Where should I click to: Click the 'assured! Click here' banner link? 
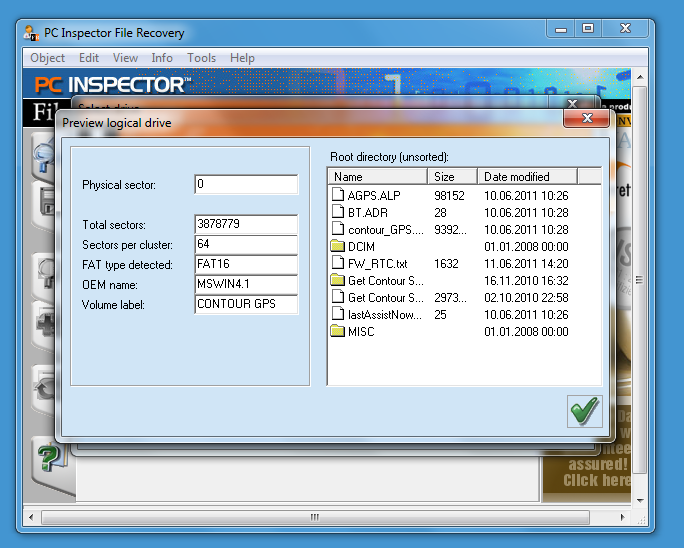click(596, 473)
